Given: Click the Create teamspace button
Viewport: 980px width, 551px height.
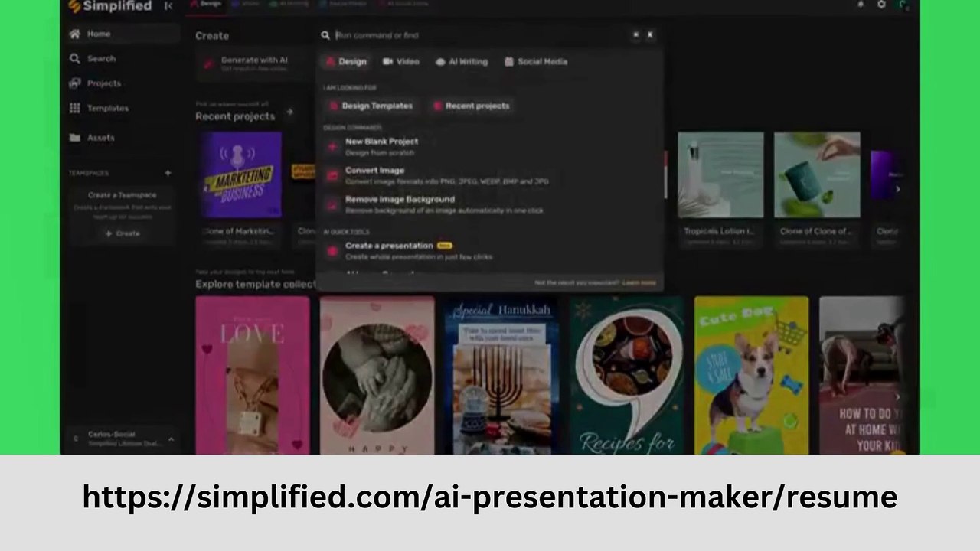Looking at the screenshot, I should pyautogui.click(x=122, y=233).
